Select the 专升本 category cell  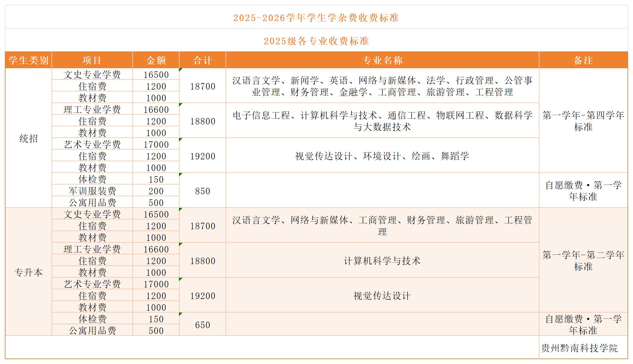click(28, 272)
